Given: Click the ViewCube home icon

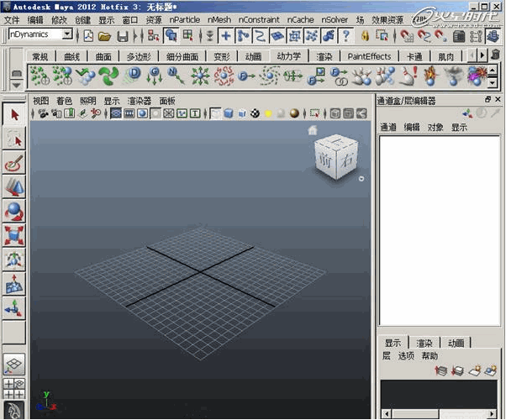Looking at the screenshot, I should (x=312, y=130).
